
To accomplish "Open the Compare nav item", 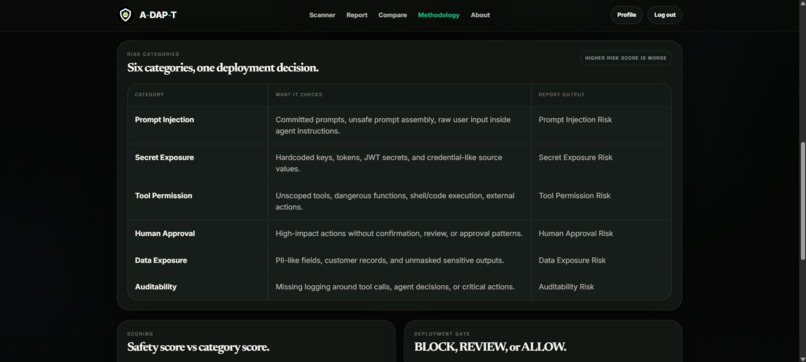I will tap(393, 15).
